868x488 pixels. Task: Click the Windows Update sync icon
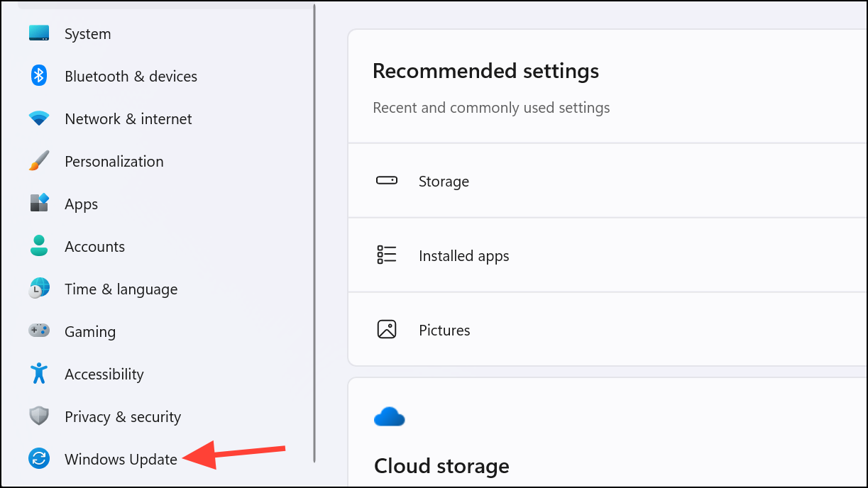pos(39,459)
